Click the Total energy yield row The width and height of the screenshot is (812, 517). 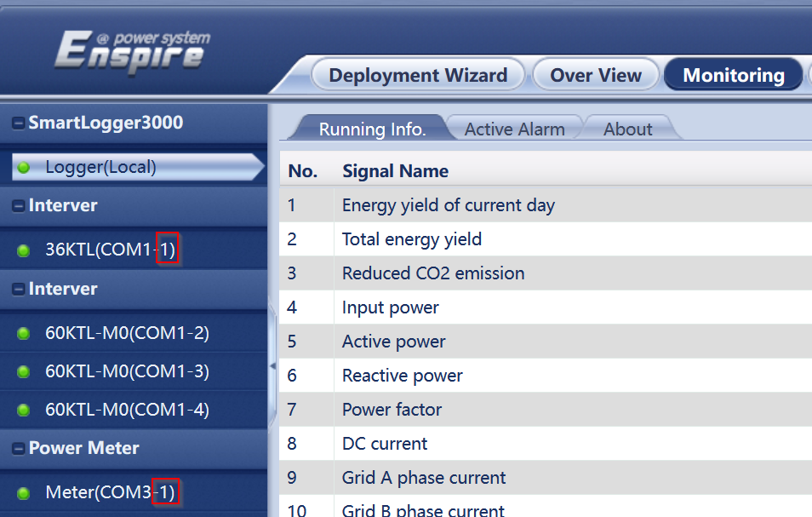pos(412,239)
